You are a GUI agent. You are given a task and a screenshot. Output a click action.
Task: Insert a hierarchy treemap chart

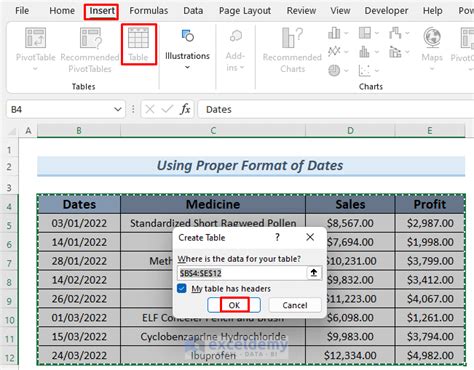tap(365, 33)
